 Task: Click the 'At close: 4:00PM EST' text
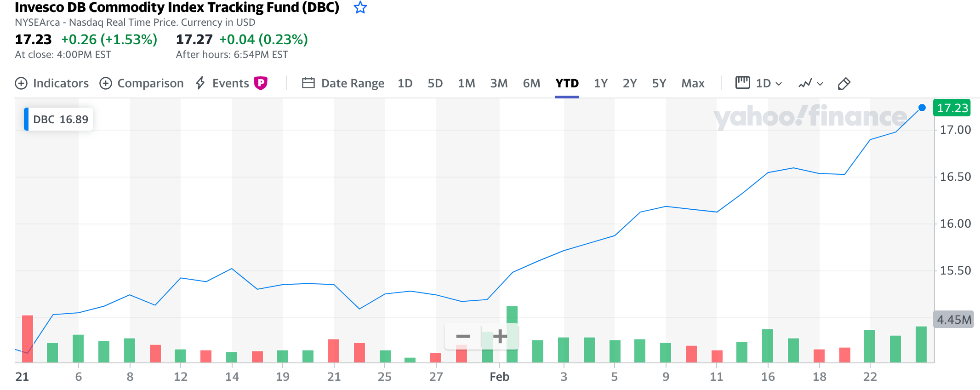point(63,55)
